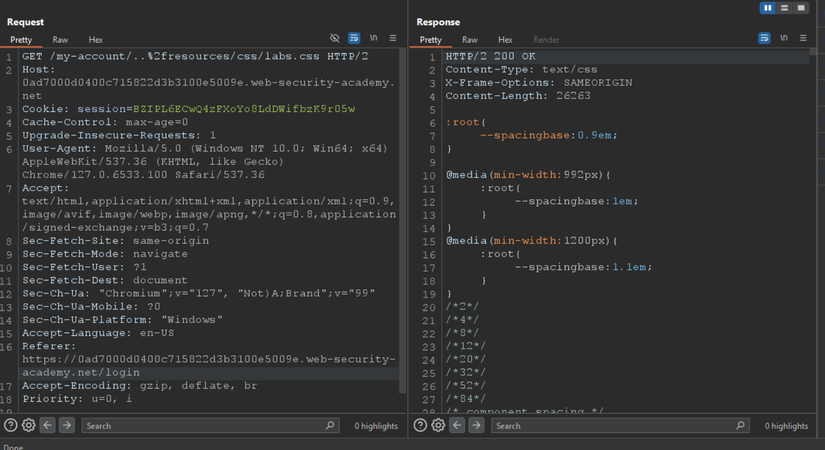Click magnifier icon in Request search box
This screenshot has height=450, width=825.
[x=330, y=425]
